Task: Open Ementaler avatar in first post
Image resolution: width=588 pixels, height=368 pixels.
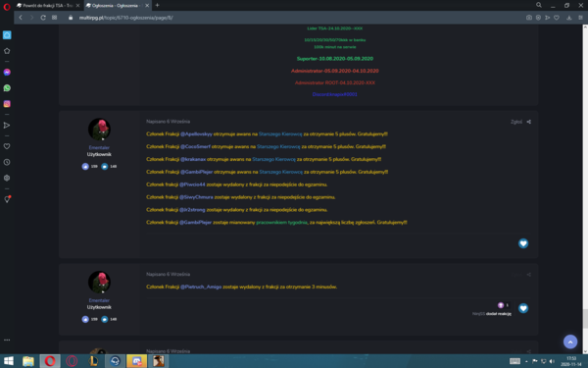Action: click(99, 130)
